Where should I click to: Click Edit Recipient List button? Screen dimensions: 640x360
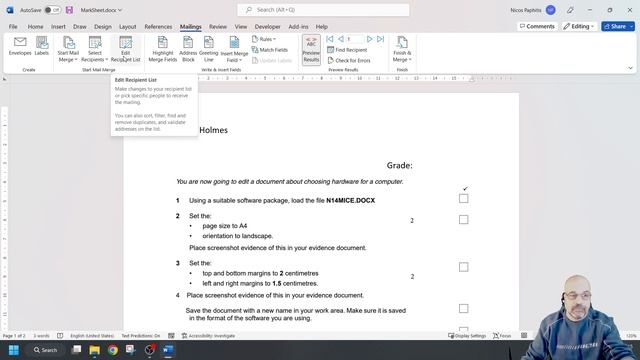click(x=125, y=49)
